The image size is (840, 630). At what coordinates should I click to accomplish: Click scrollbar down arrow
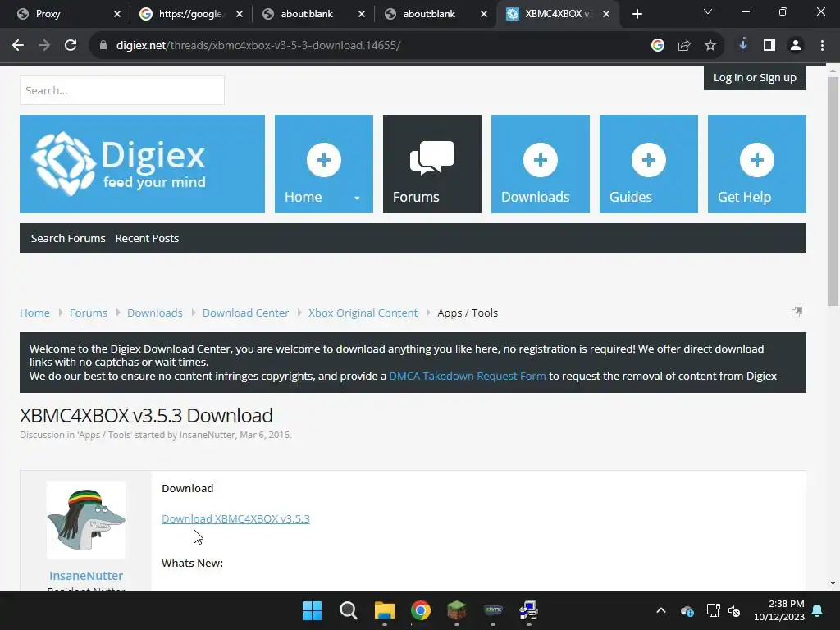coord(833,583)
